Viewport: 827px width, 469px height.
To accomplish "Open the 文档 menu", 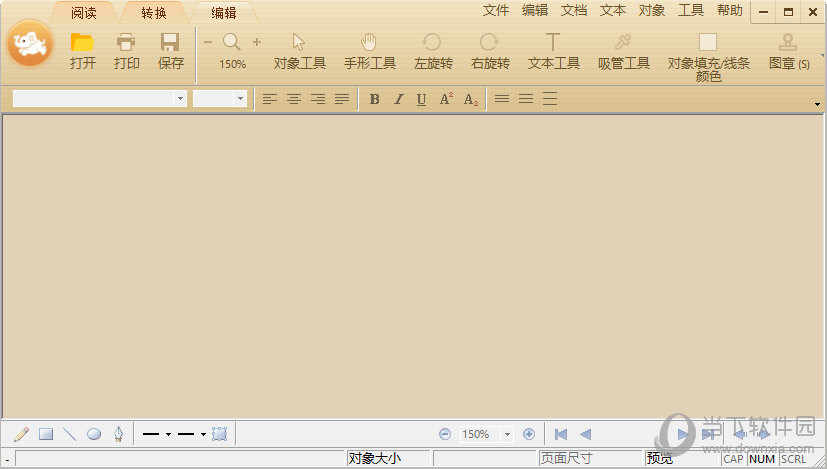I will 574,11.
